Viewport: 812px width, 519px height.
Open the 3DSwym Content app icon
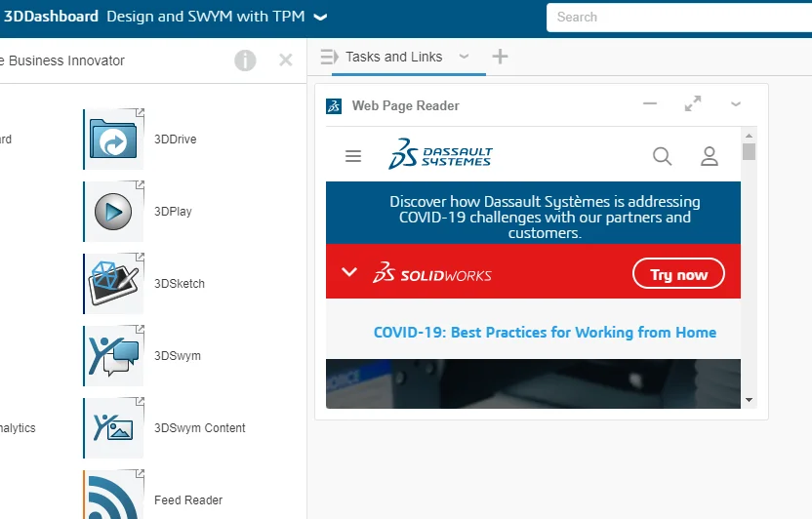coord(114,428)
